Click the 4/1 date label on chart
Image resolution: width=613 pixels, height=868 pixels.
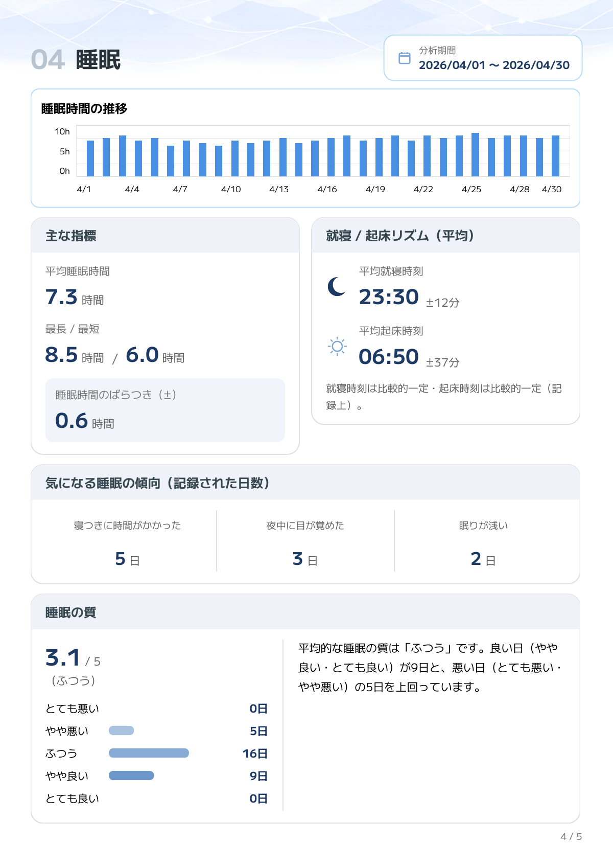(84, 189)
